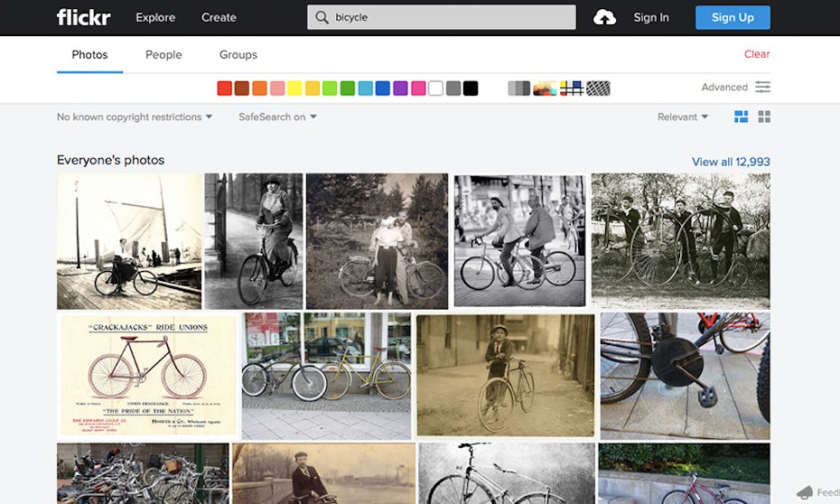Pick the red color swatch filter

coord(225,89)
